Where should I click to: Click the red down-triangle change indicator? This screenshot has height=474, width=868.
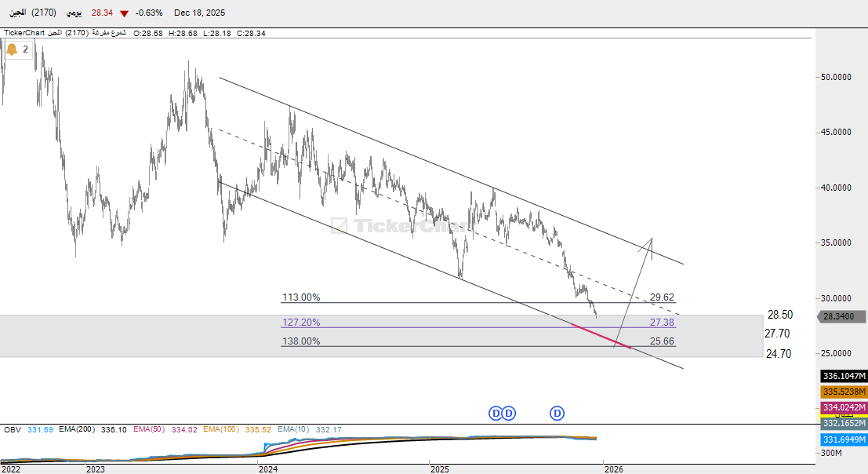(125, 13)
